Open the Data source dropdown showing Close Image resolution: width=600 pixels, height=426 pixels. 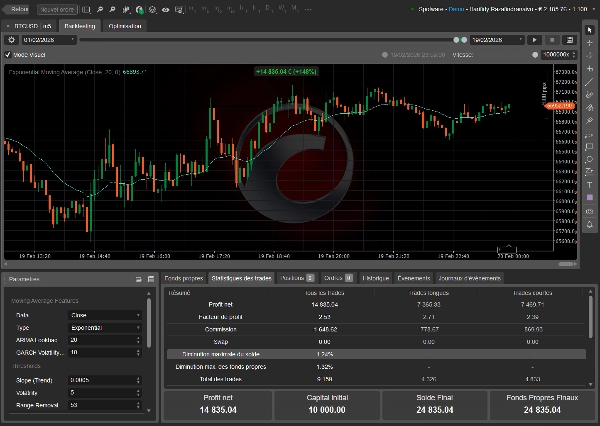point(105,315)
